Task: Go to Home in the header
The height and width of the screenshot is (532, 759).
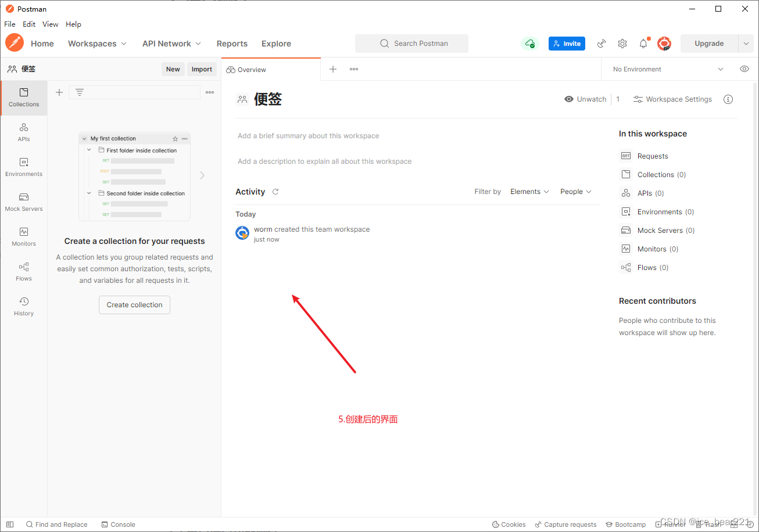Action: click(x=42, y=44)
